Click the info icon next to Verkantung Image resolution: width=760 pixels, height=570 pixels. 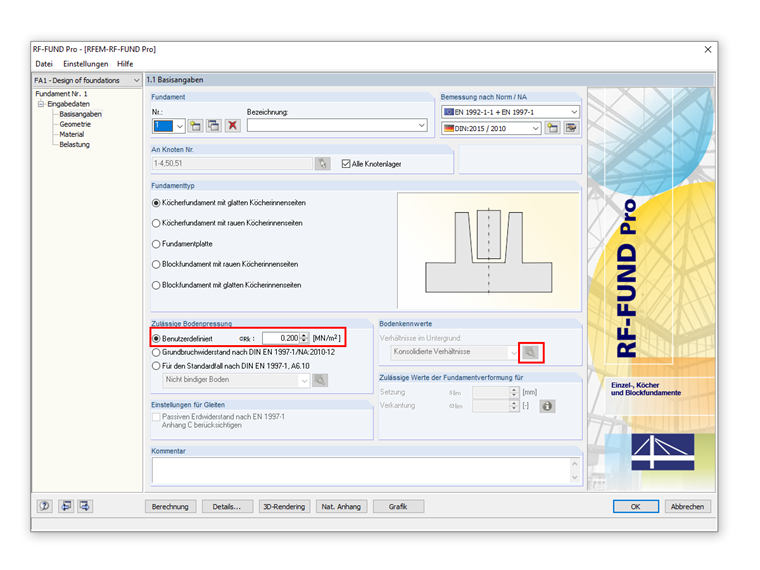[x=547, y=406]
